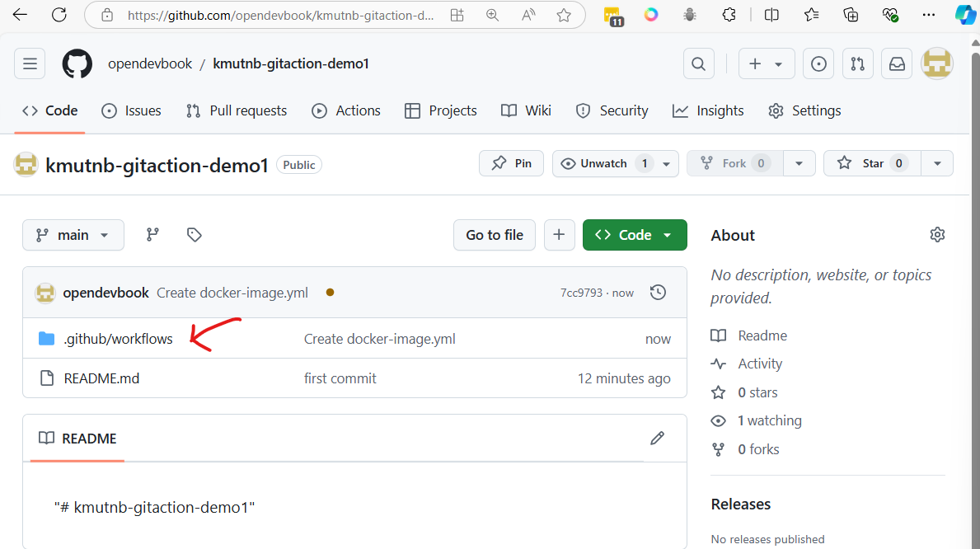Click the browser address bar
980x549 pixels.
click(x=280, y=15)
